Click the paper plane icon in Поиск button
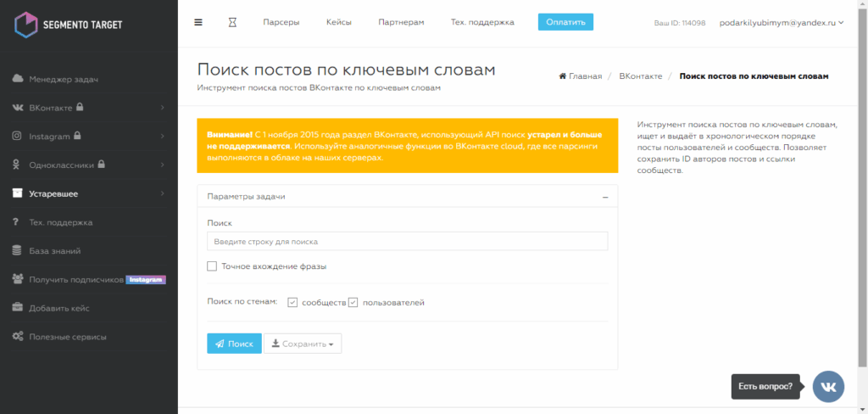The height and width of the screenshot is (414, 868). pyautogui.click(x=220, y=344)
